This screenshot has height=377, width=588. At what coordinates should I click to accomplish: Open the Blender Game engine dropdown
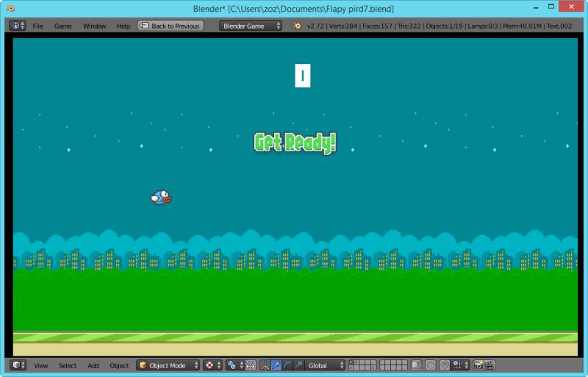tap(251, 26)
